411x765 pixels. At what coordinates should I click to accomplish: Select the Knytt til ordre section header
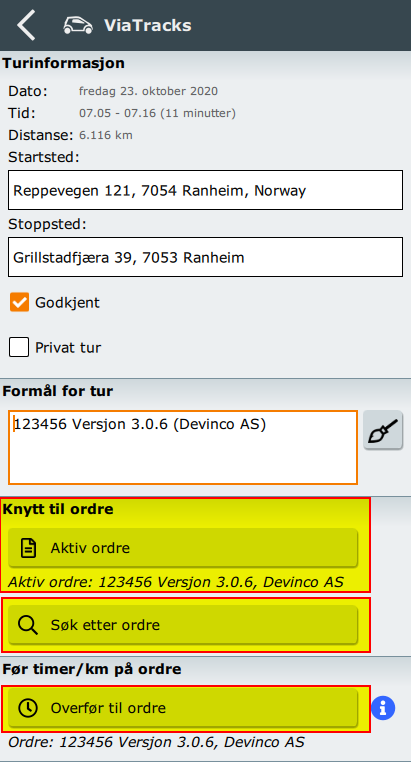(58, 509)
